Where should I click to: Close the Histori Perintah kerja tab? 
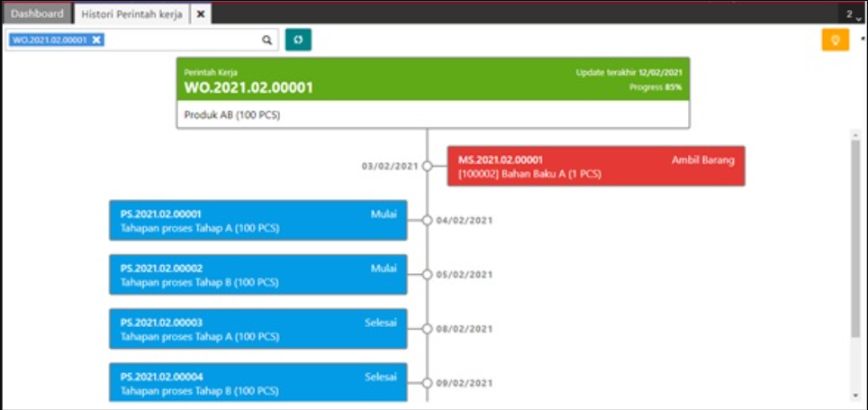pyautogui.click(x=201, y=14)
